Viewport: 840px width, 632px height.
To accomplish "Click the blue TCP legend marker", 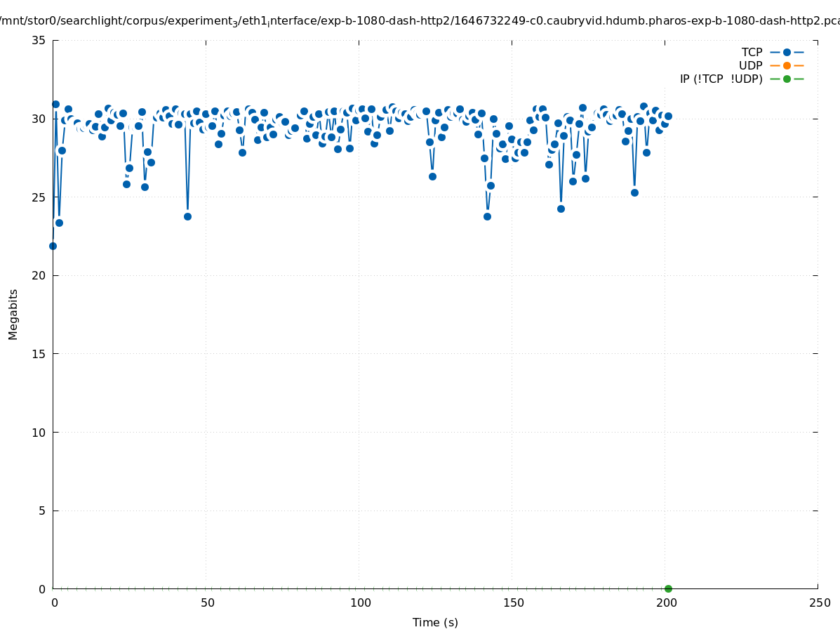I will pyautogui.click(x=787, y=52).
